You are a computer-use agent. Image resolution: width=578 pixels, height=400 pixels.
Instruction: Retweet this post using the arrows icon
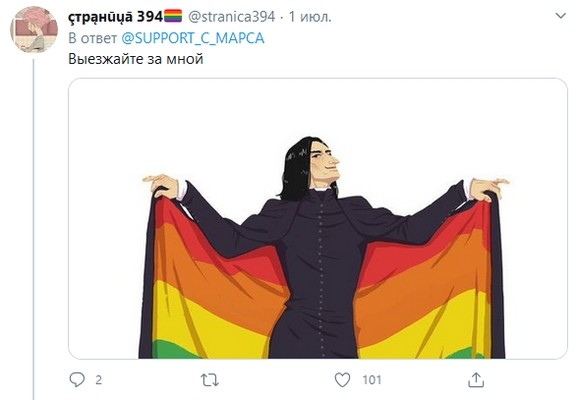pyautogui.click(x=210, y=380)
